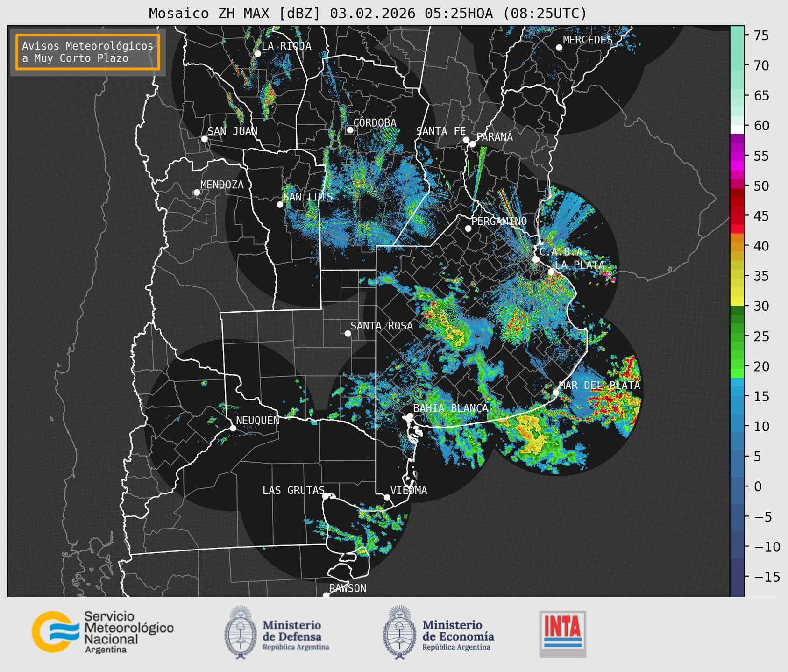Click the CÓRDOBA label
The height and width of the screenshot is (672, 788).
pyautogui.click(x=375, y=123)
